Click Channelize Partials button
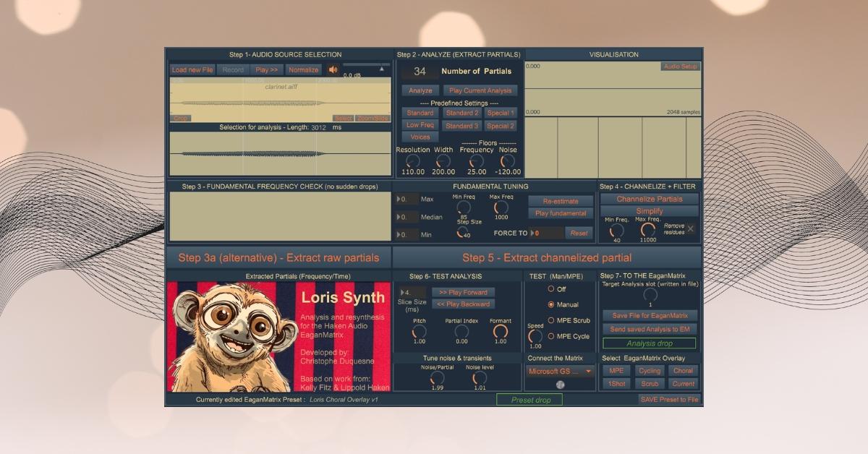The image size is (868, 454). coord(649,199)
